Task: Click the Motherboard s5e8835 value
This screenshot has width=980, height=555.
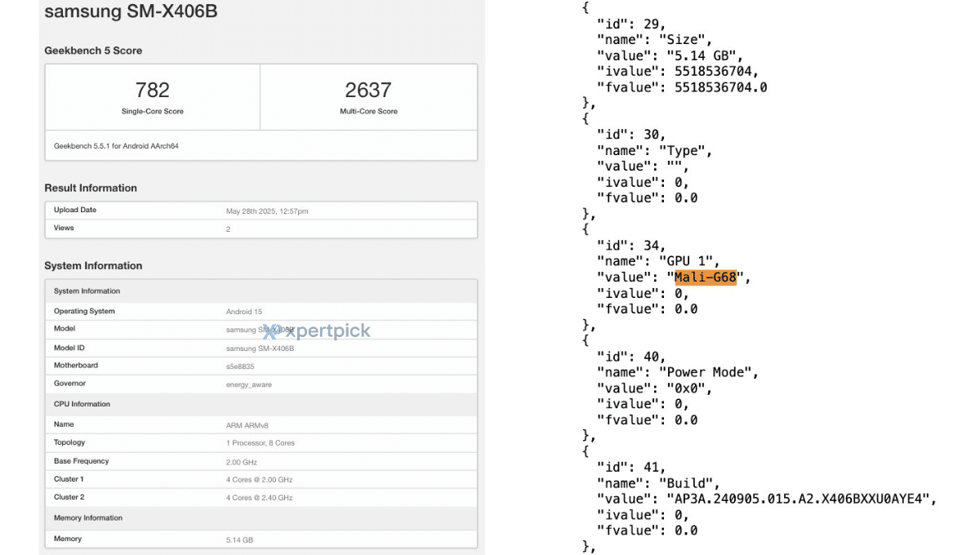Action: pos(242,366)
